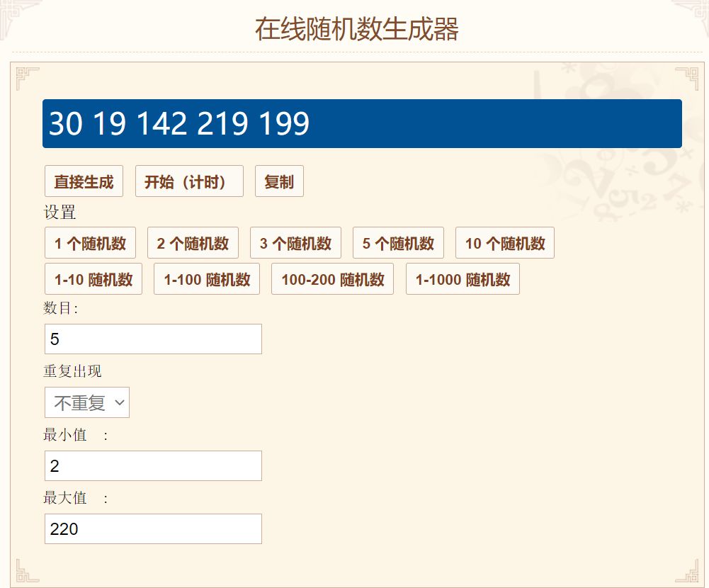This screenshot has height=588, width=709.
Task: Copy the results with 复制 button
Action: (x=279, y=181)
